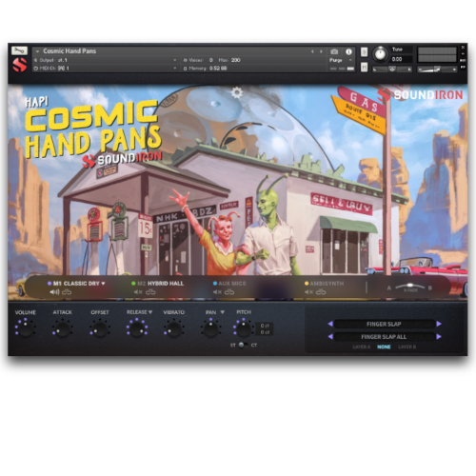476x476 pixels.
Task: Toggle the yellow Ambisynth indicator
Action: click(x=307, y=284)
